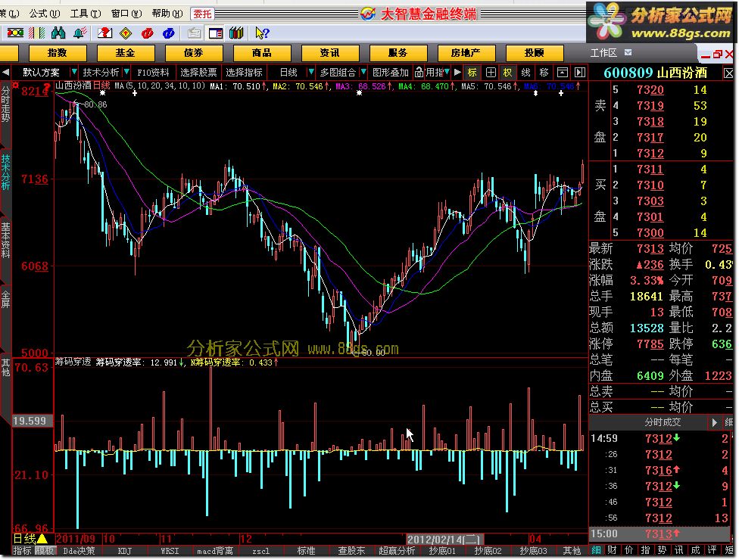The height and width of the screenshot is (560, 739).
Task: Click the right play arrow in toolbar
Action: [457, 73]
